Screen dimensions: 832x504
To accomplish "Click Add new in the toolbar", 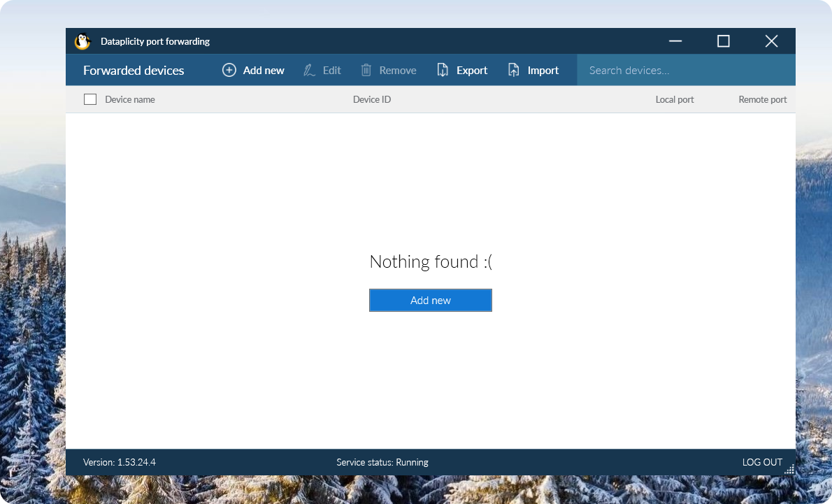I will click(x=253, y=70).
